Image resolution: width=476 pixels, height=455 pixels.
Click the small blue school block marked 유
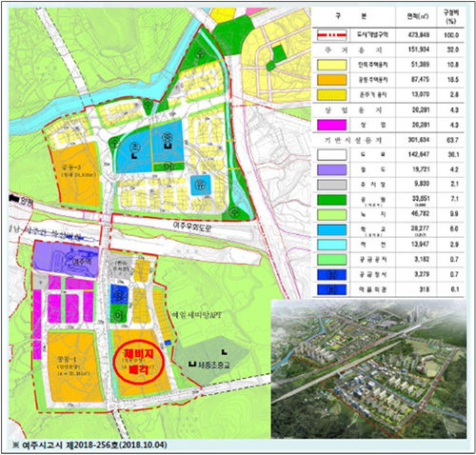click(201, 185)
